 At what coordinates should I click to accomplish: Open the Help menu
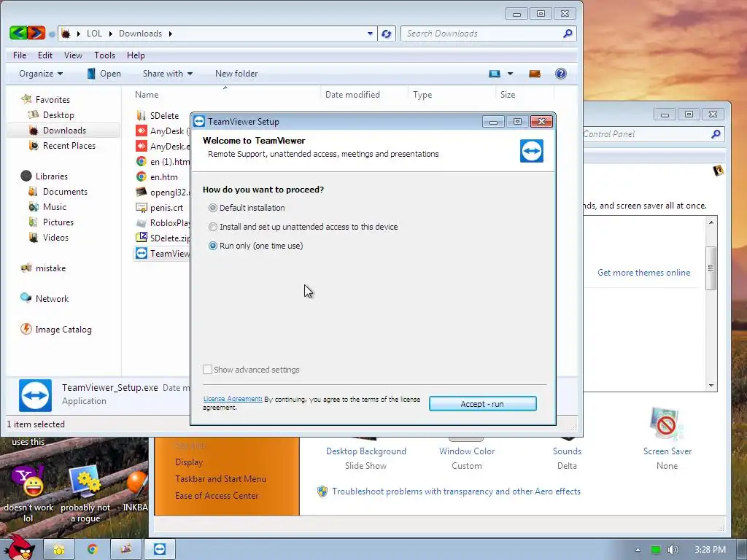[x=136, y=55]
